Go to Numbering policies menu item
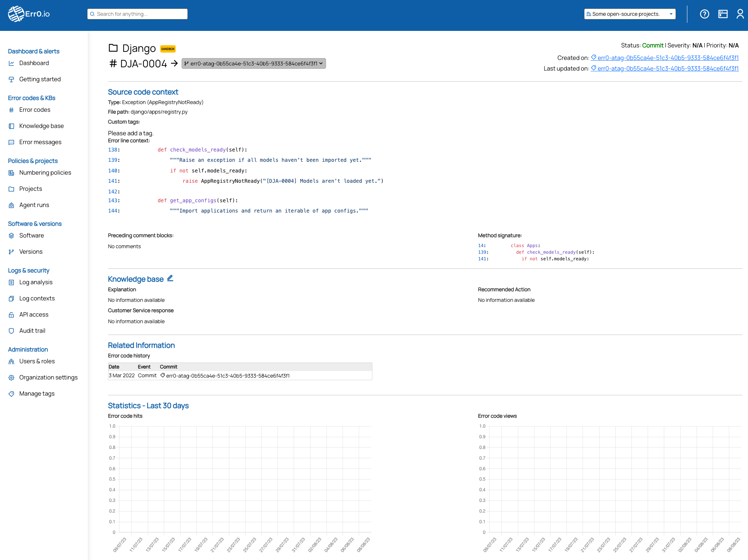The height and width of the screenshot is (560, 748). [45, 172]
